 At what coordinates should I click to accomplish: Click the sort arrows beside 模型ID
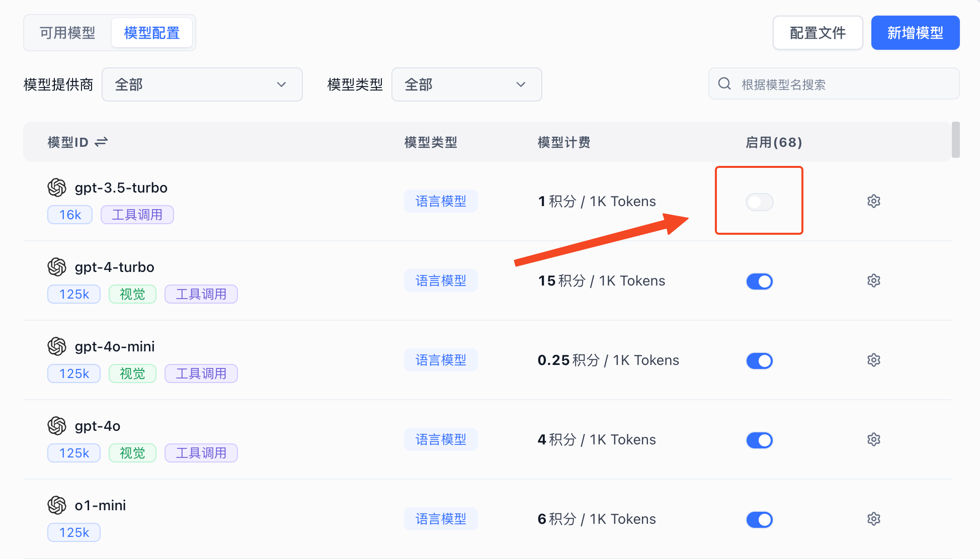pos(101,142)
